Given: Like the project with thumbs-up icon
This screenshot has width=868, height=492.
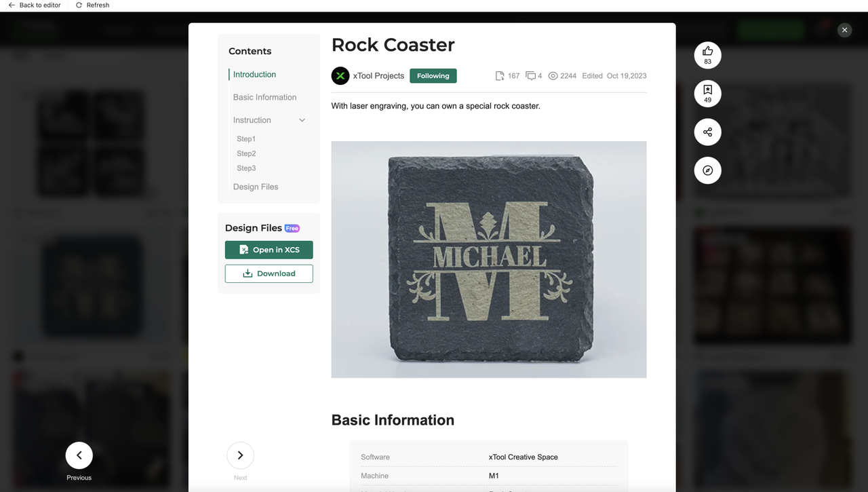Looking at the screenshot, I should [707, 55].
